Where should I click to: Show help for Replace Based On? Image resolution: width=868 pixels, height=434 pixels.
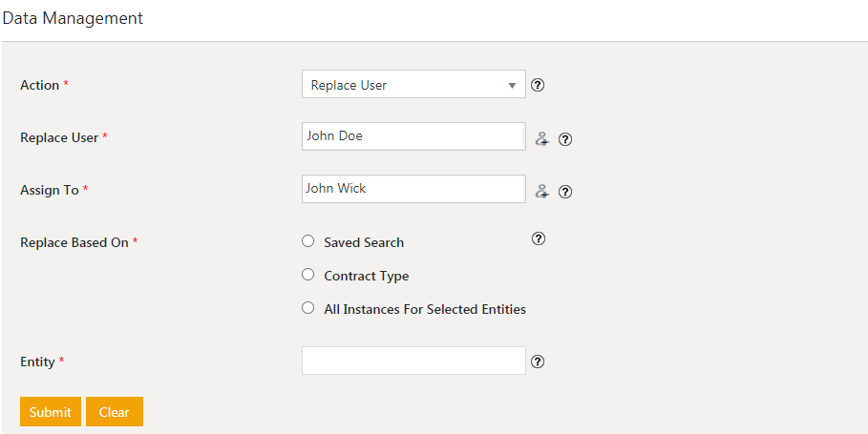click(539, 239)
